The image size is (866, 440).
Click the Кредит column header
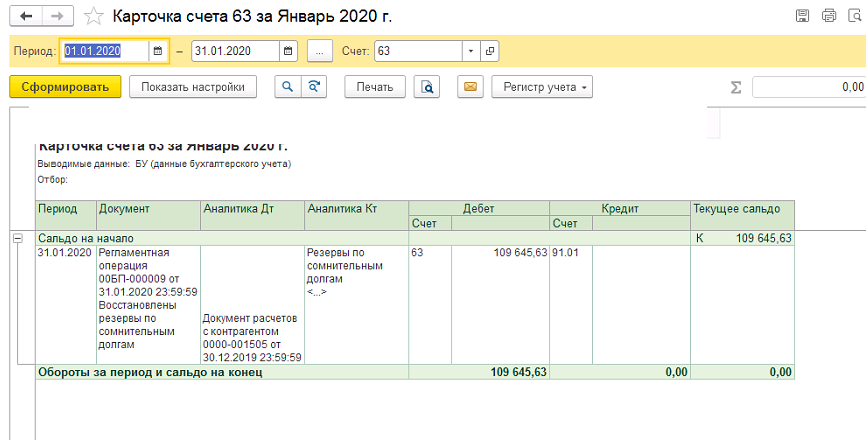tap(620, 209)
